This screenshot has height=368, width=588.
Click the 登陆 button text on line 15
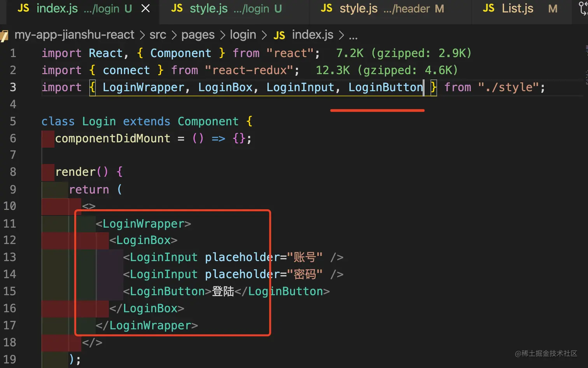(x=223, y=291)
